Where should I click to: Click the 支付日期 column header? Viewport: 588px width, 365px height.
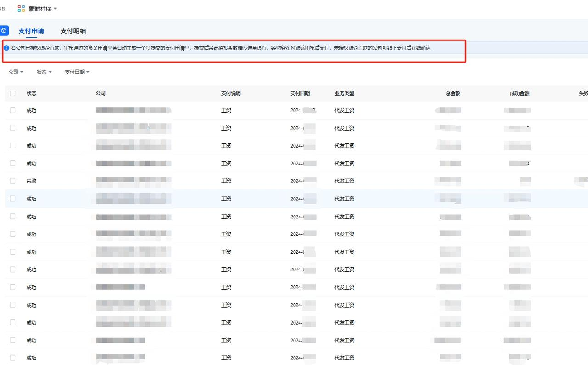(x=300, y=93)
